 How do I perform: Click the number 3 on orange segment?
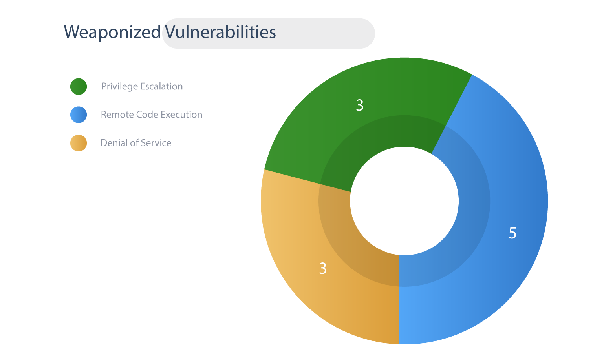point(323,268)
